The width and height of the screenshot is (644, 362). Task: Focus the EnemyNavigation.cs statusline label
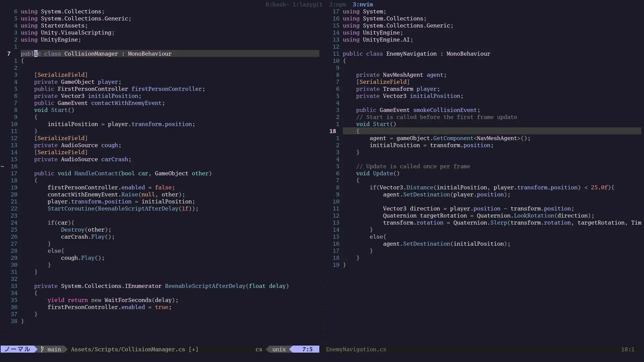(x=356, y=349)
